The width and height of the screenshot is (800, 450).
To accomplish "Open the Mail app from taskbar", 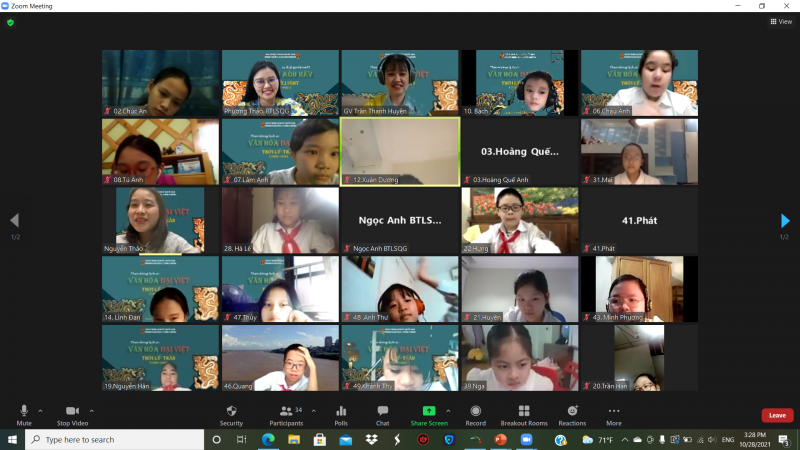I will point(345,439).
